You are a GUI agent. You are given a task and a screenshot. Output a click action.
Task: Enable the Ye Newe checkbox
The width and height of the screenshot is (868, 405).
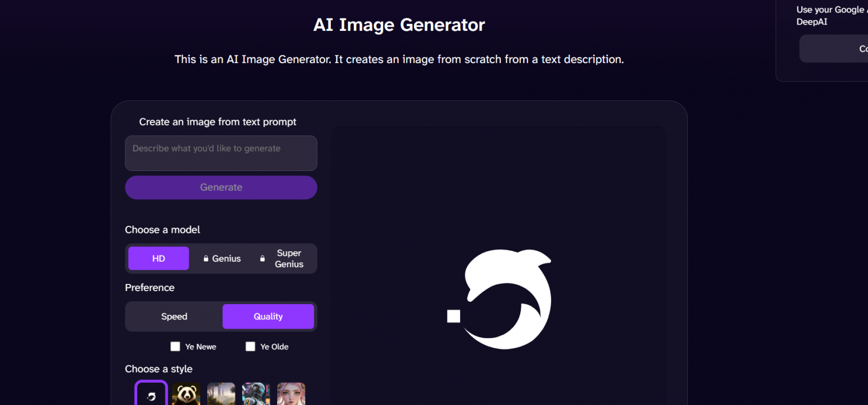tap(175, 346)
